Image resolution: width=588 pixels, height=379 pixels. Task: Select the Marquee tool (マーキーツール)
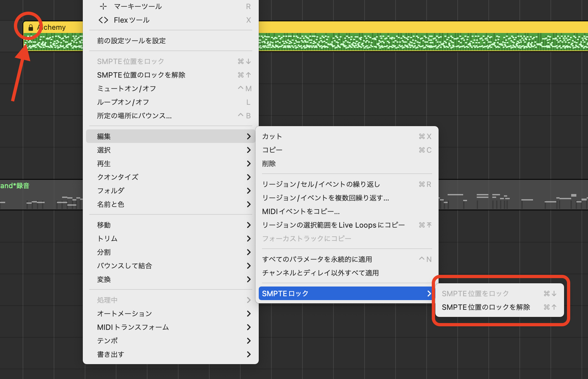click(x=138, y=6)
